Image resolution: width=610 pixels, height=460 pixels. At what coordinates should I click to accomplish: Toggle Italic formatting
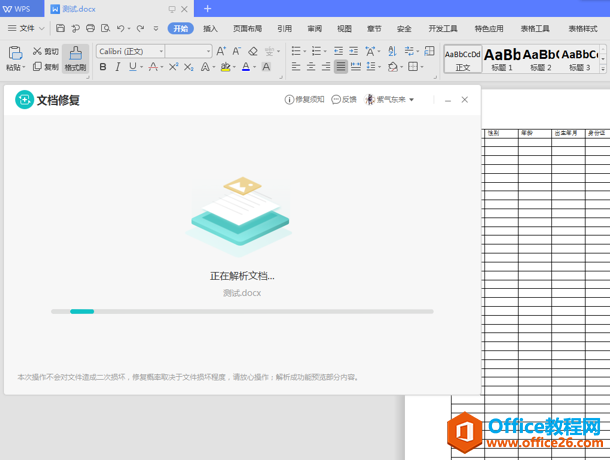pyautogui.click(x=117, y=67)
